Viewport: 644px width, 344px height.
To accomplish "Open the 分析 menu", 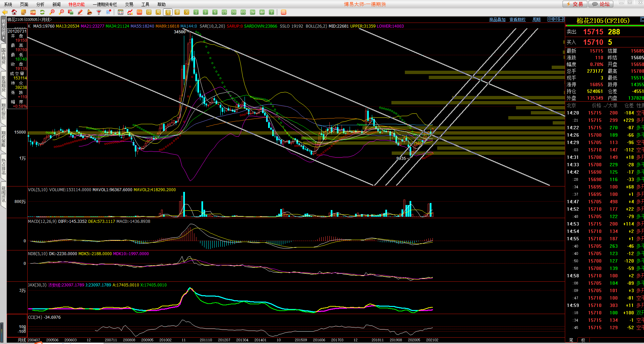I will coord(40,4).
